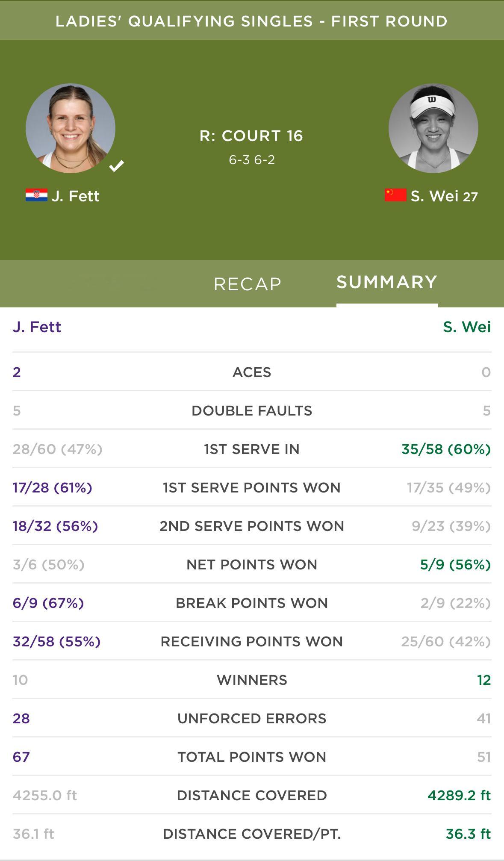
Task: Select S. Wei stats column header
Action: [467, 327]
